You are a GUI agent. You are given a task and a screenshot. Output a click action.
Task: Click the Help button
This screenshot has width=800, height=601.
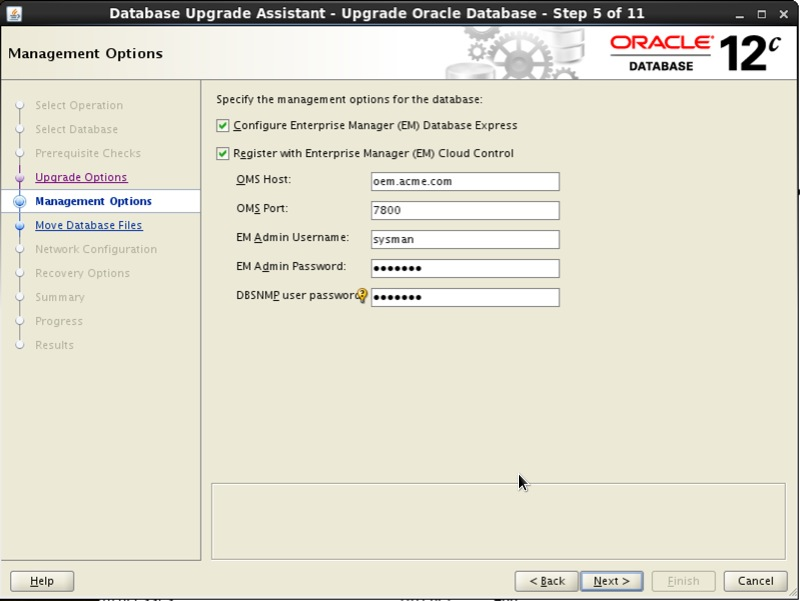[42, 581]
